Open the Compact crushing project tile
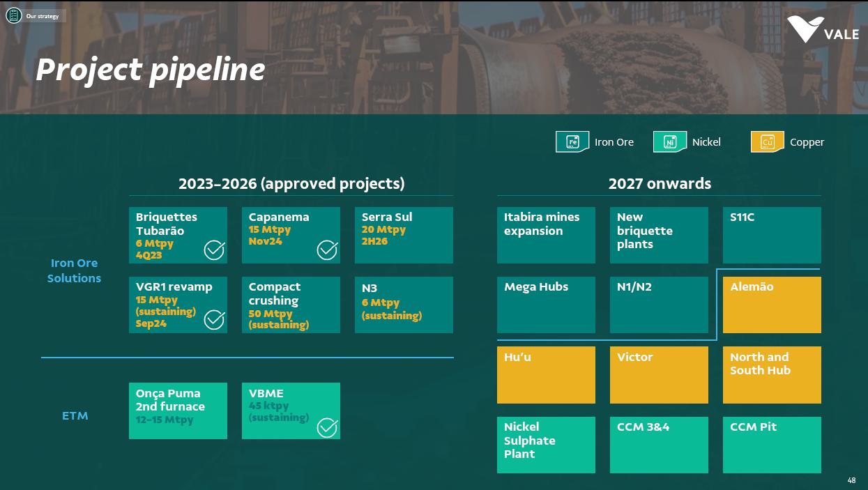 [x=291, y=305]
